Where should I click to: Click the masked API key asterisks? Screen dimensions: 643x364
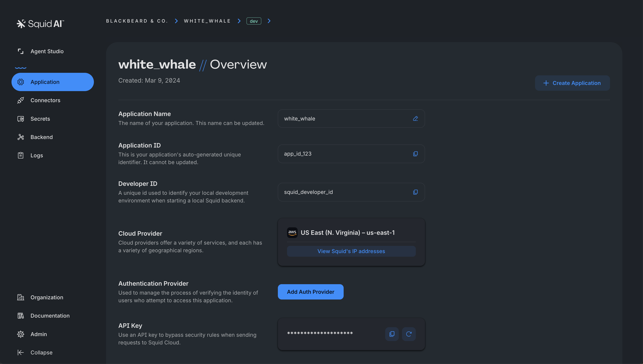[320, 334]
